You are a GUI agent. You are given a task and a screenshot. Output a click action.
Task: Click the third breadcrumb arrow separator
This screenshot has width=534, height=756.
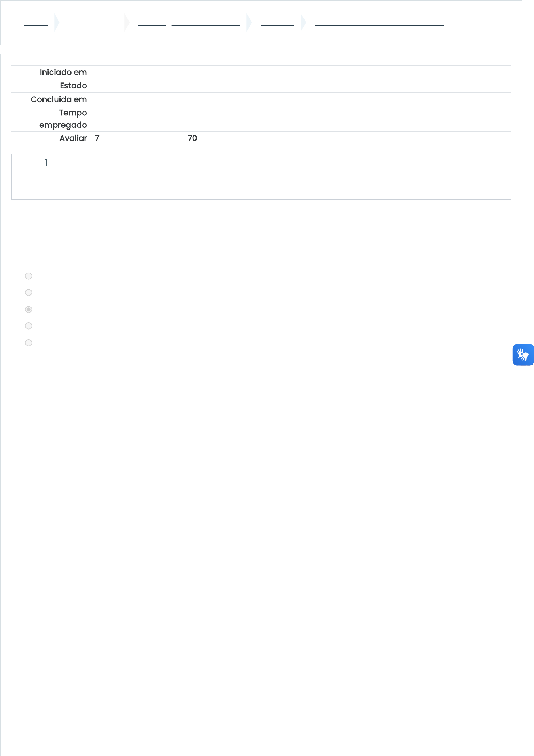(x=249, y=23)
